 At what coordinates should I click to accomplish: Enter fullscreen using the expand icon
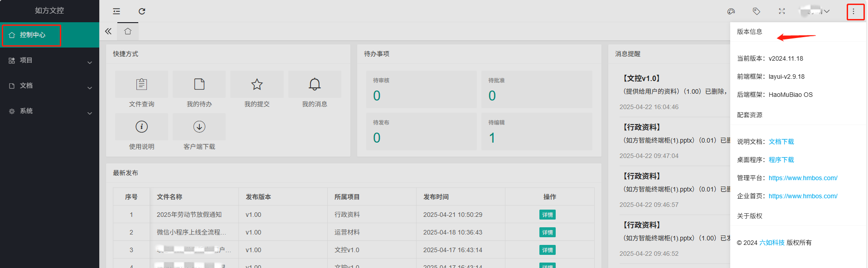782,11
